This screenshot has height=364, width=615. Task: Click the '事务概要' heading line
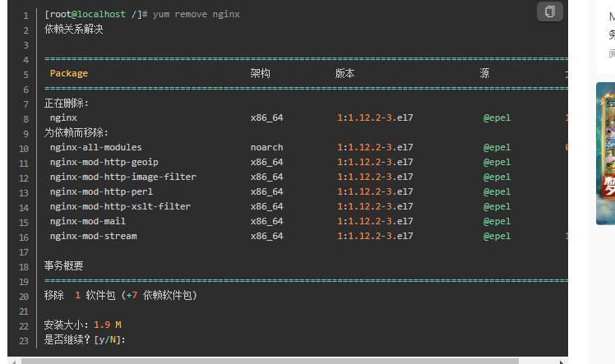(x=64, y=266)
